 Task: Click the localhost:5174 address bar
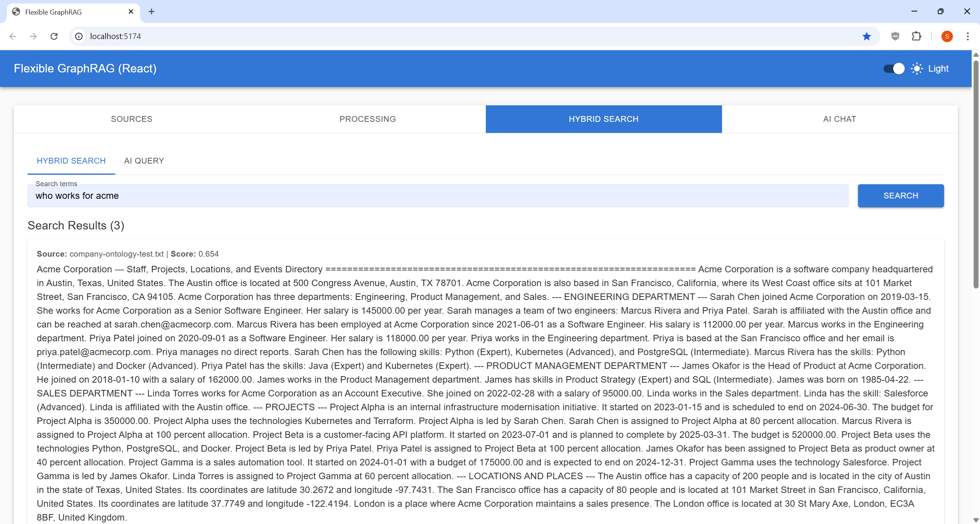[459, 36]
